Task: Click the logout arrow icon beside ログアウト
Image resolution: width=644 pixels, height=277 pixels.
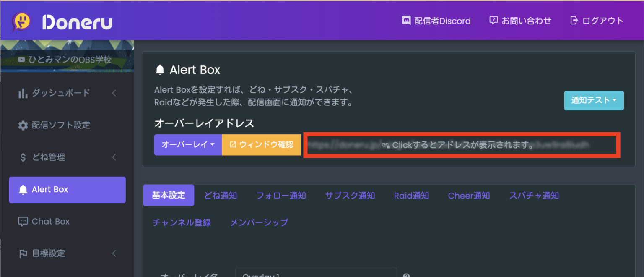Action: coord(574,21)
